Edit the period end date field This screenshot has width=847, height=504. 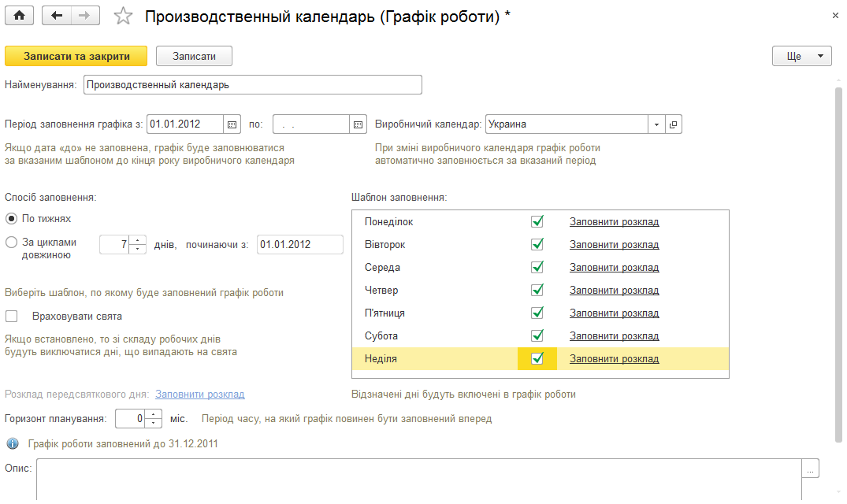(x=311, y=124)
